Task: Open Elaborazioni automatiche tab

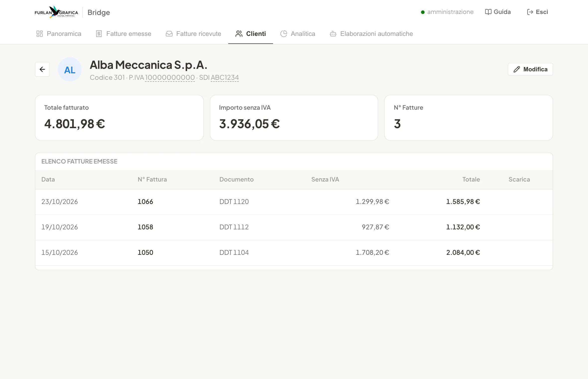Action: [371, 34]
